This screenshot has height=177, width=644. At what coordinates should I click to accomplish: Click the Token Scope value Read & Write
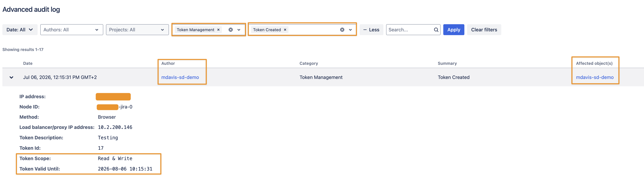(x=115, y=158)
